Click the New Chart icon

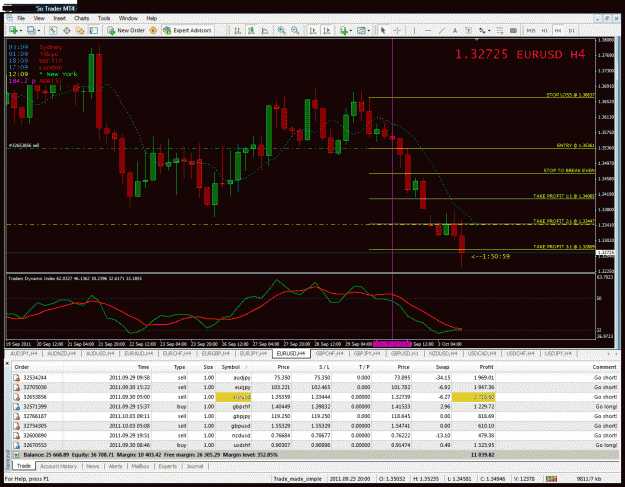(x=13, y=31)
